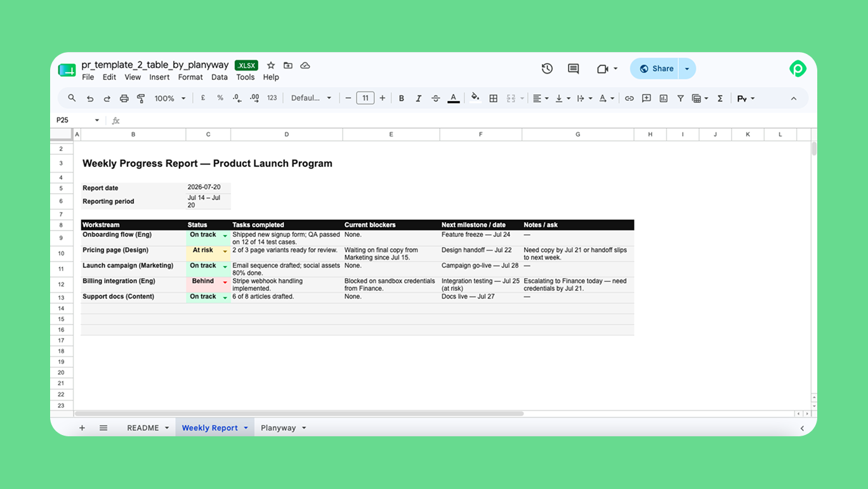This screenshot has width=868, height=489.
Task: Expand the merge cells dropdown arrow
Action: (522, 98)
